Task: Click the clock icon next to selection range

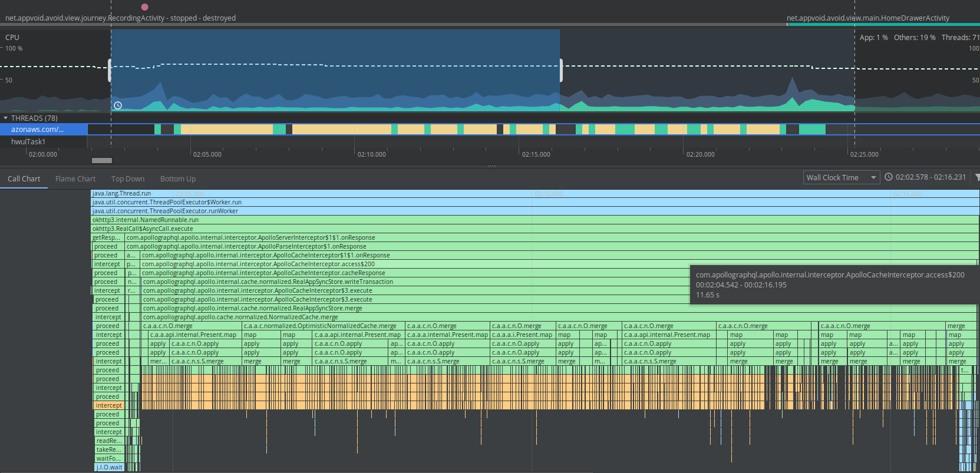Action: [x=889, y=177]
